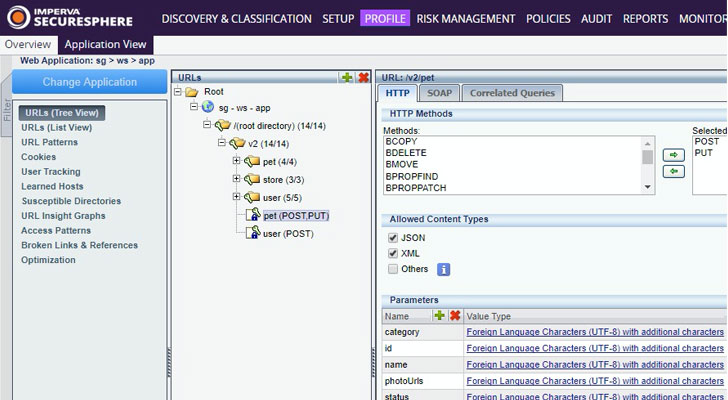The width and height of the screenshot is (728, 400).
Task: Uncheck the JSON content type checkbox
Action: tap(393, 238)
